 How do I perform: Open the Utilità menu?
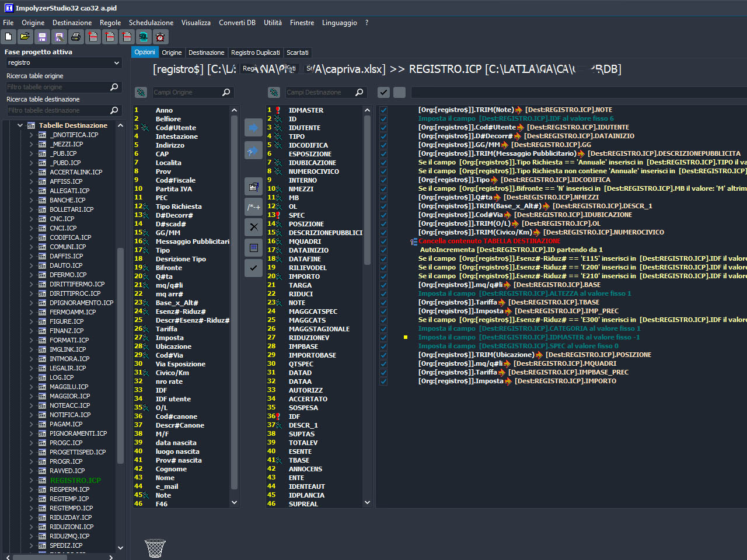pyautogui.click(x=273, y=23)
